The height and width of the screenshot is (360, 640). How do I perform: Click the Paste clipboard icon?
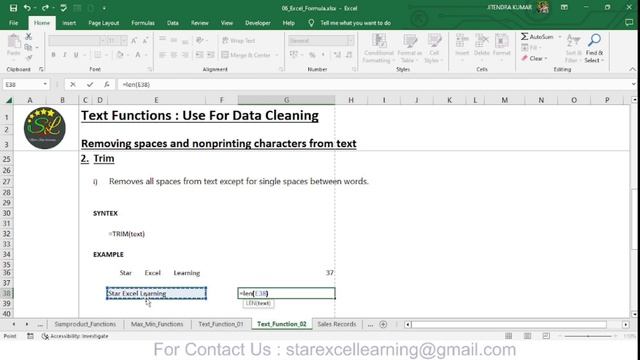[13, 41]
